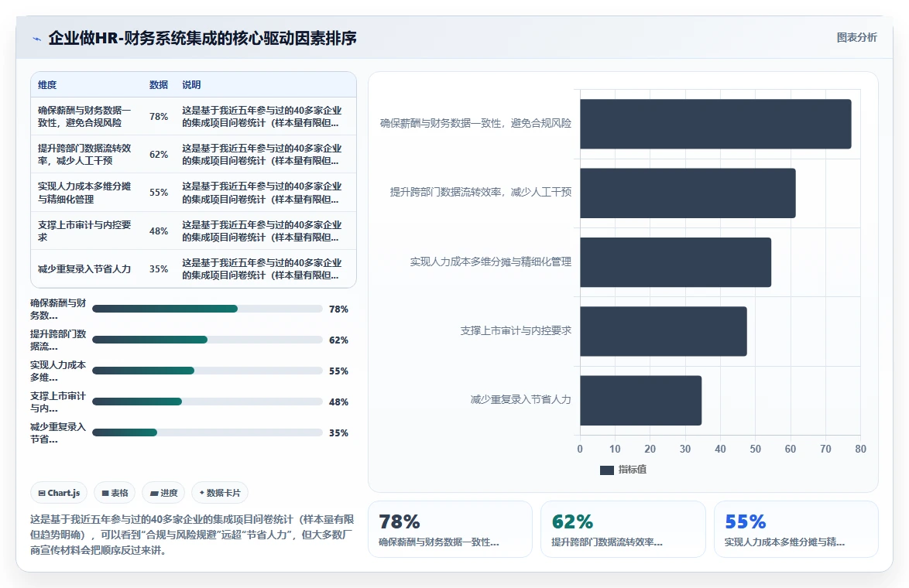The width and height of the screenshot is (909, 588).
Task: Click the 说明 column header
Action: coord(191,84)
